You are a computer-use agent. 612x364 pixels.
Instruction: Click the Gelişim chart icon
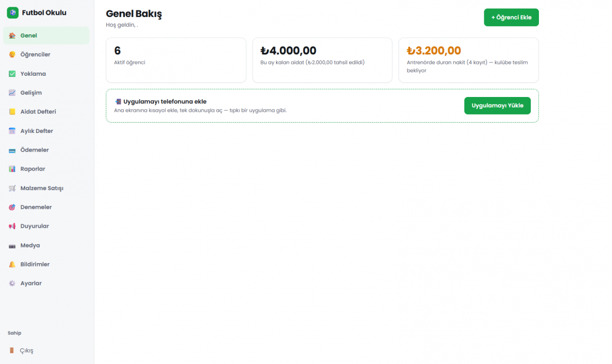point(12,93)
